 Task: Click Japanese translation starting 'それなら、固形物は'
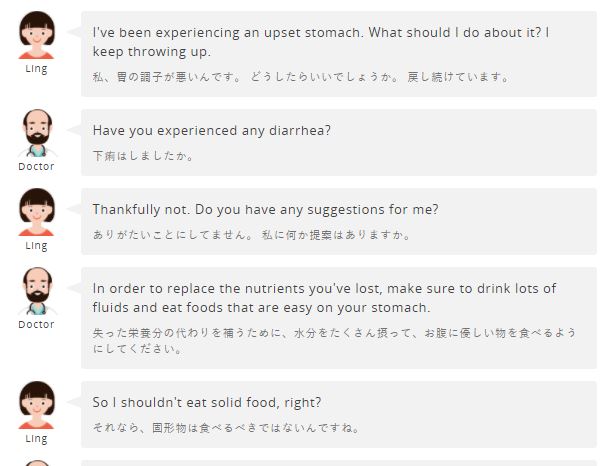(226, 427)
